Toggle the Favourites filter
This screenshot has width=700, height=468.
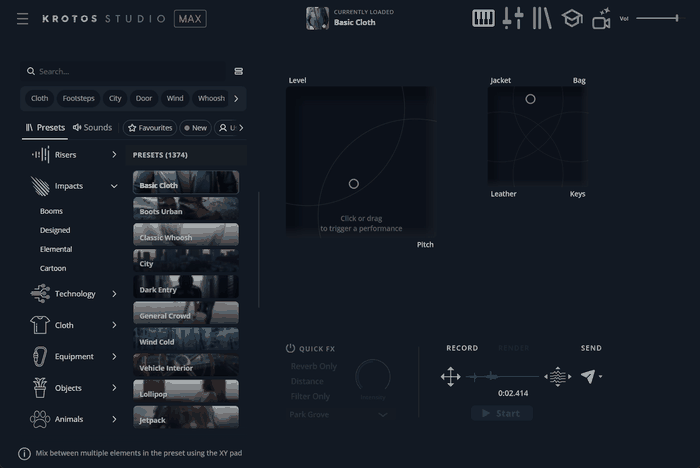[x=150, y=128]
